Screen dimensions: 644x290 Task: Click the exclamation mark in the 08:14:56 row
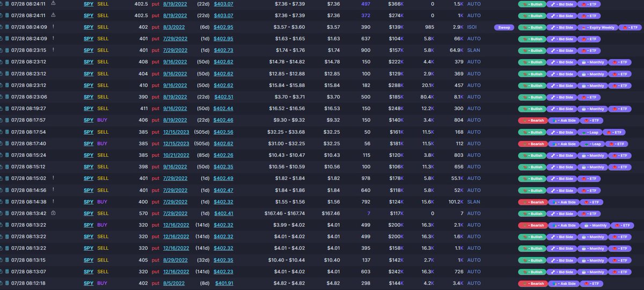[53, 190]
